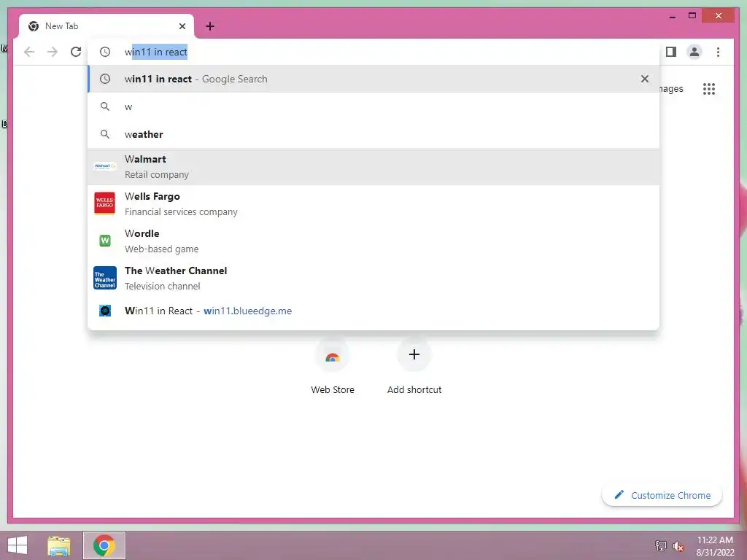747x560 pixels.
Task: Click The Weather Channel logo icon
Action: click(x=105, y=278)
